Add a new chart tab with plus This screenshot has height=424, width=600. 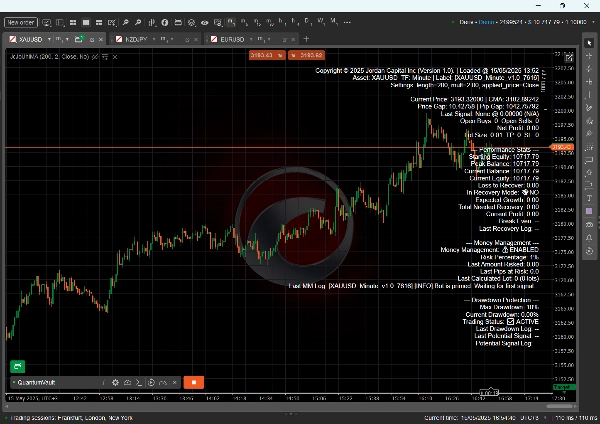(x=307, y=38)
